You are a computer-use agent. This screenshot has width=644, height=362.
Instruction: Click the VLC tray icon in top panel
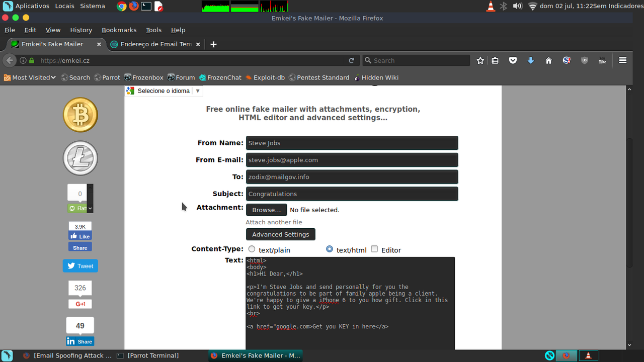pos(491,6)
